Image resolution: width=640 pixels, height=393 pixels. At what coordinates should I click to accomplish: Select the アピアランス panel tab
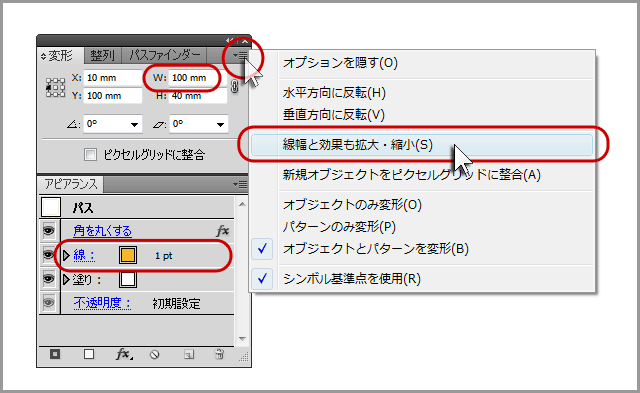tap(71, 184)
